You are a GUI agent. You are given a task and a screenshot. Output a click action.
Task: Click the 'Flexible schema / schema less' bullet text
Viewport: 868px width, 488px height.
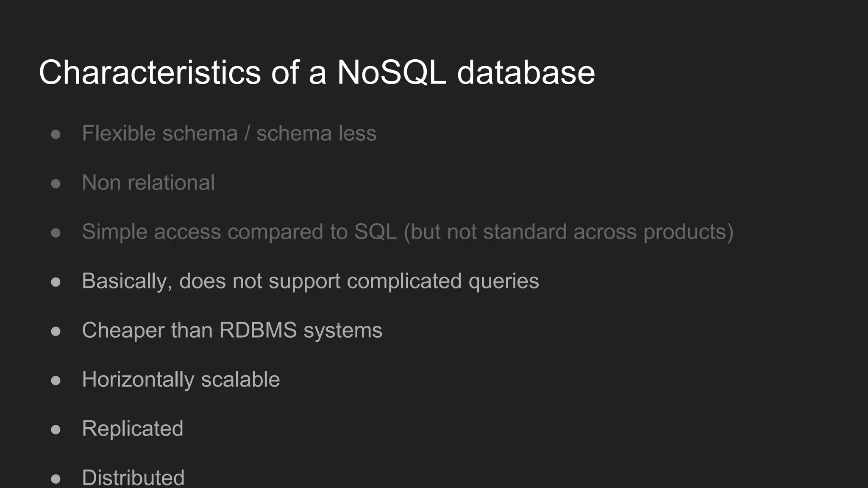229,133
